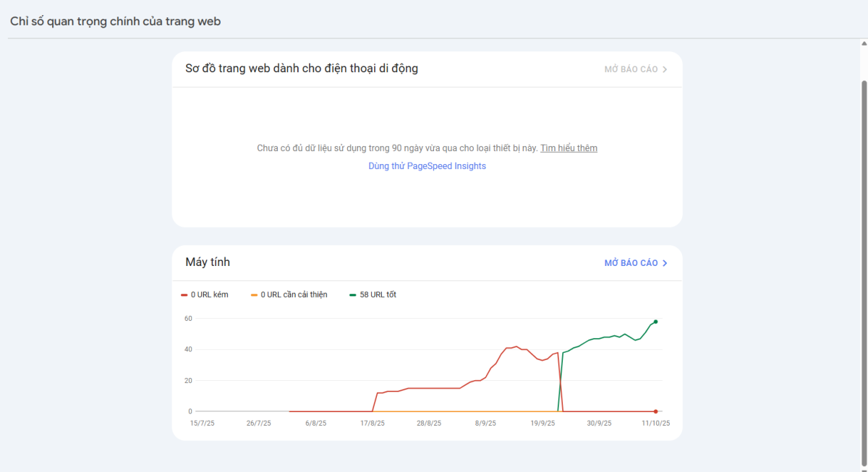
Task: Click Dùng thử PageSpeed Insights link
Action: pos(427,166)
